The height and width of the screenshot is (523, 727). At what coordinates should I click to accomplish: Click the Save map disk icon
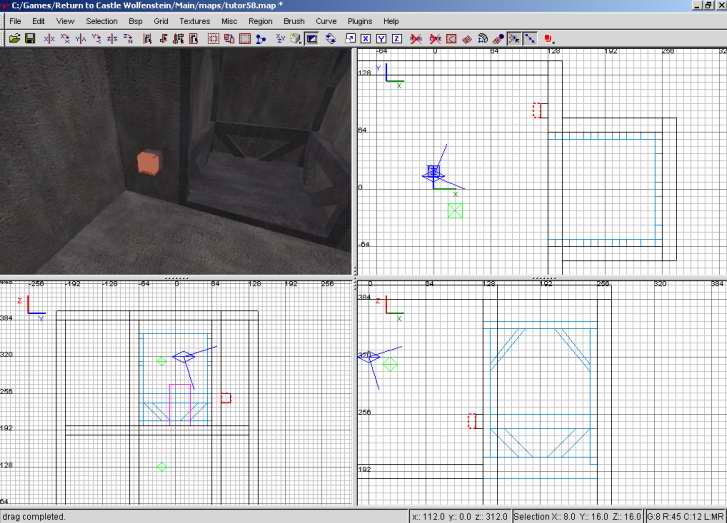pyautogui.click(x=30, y=39)
